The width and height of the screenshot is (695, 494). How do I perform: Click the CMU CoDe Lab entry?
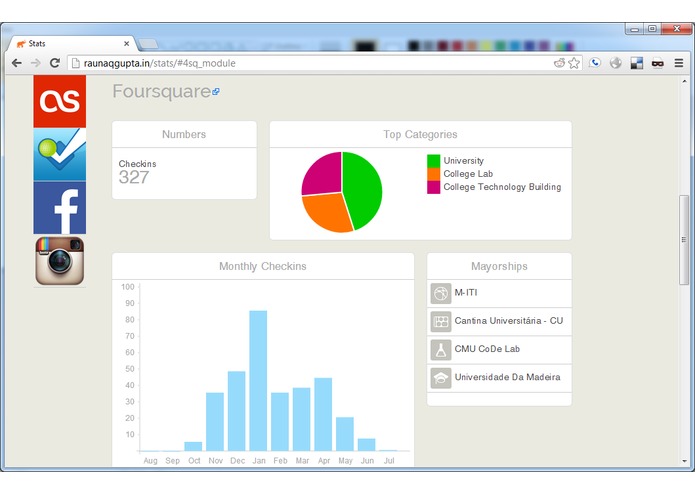(499, 350)
